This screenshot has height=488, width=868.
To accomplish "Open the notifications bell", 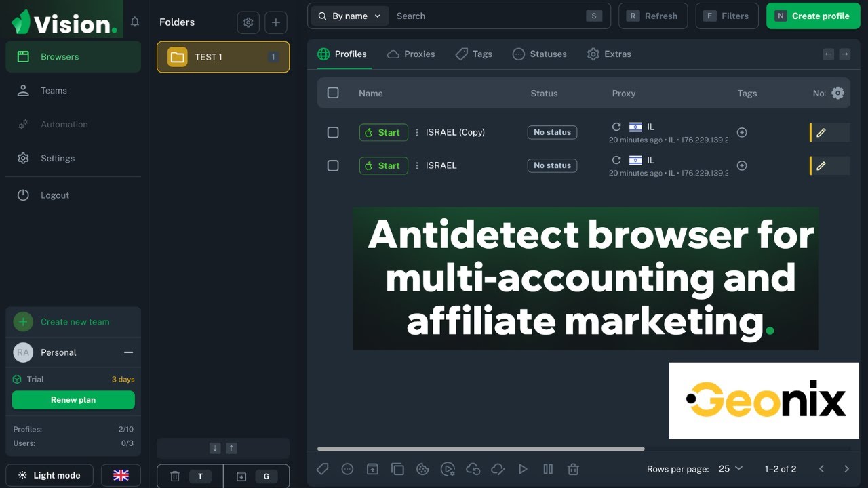I will (135, 22).
